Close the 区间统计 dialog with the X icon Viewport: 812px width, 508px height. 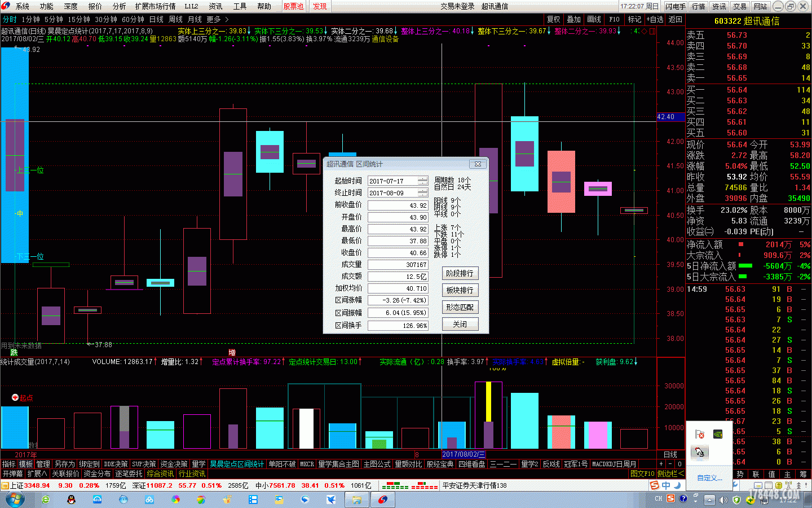[478, 164]
